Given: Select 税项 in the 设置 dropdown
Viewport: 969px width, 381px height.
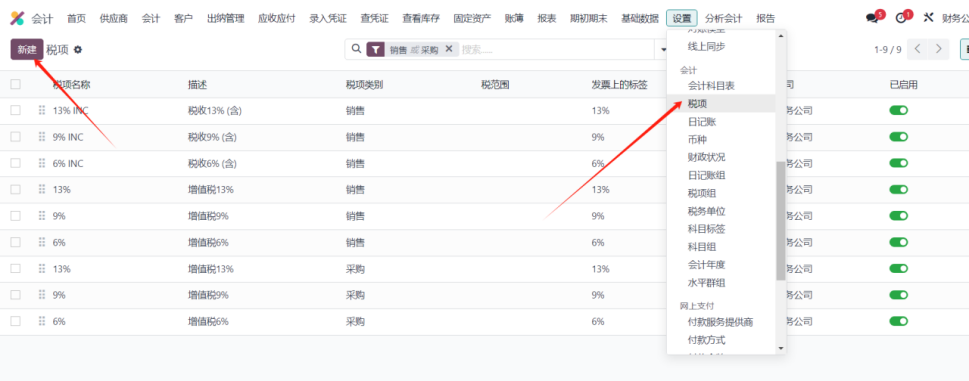Looking at the screenshot, I should tap(721, 104).
